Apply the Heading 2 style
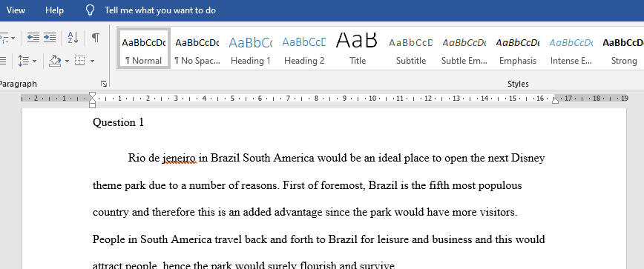Viewport: 644px width, 269px height. point(304,48)
